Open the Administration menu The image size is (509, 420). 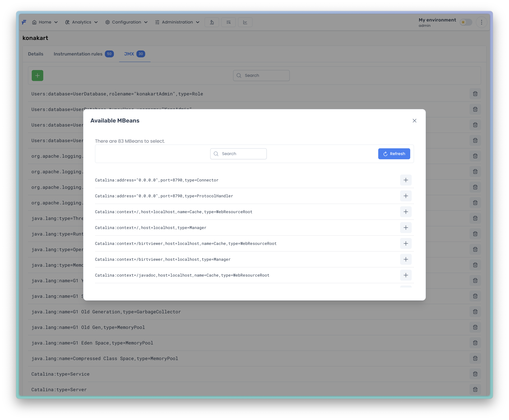click(x=177, y=22)
